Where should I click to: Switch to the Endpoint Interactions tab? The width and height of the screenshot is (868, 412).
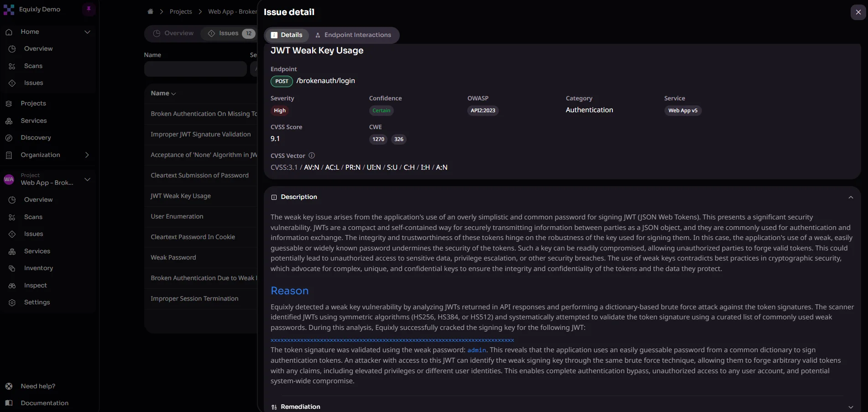click(353, 35)
